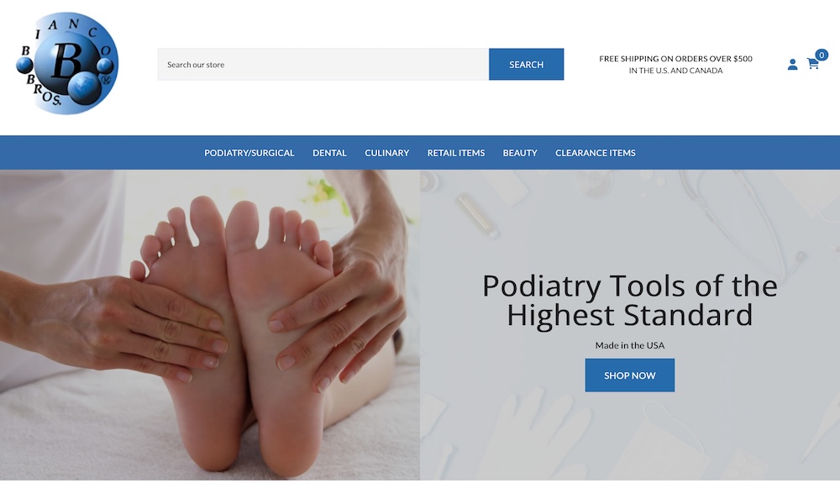Open the shopping cart icon

(x=812, y=64)
